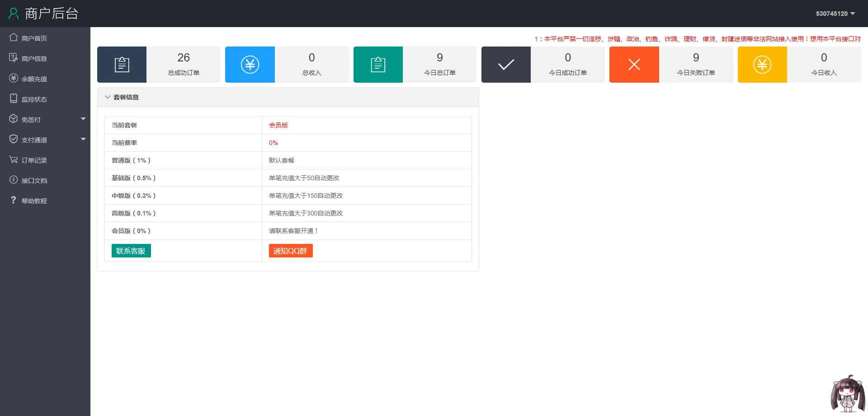Click the green checkmark success-order icon
The height and width of the screenshot is (416, 868).
click(x=505, y=64)
